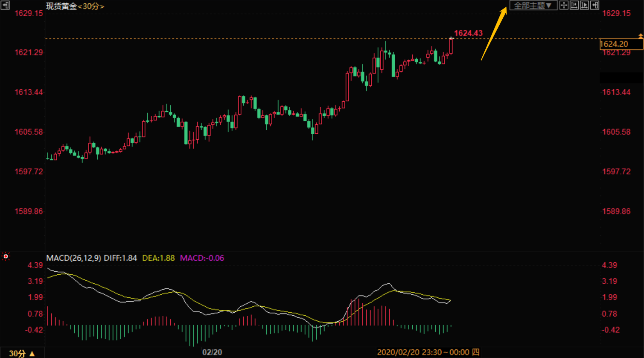Open the 全部主题 dropdown

pos(533,6)
